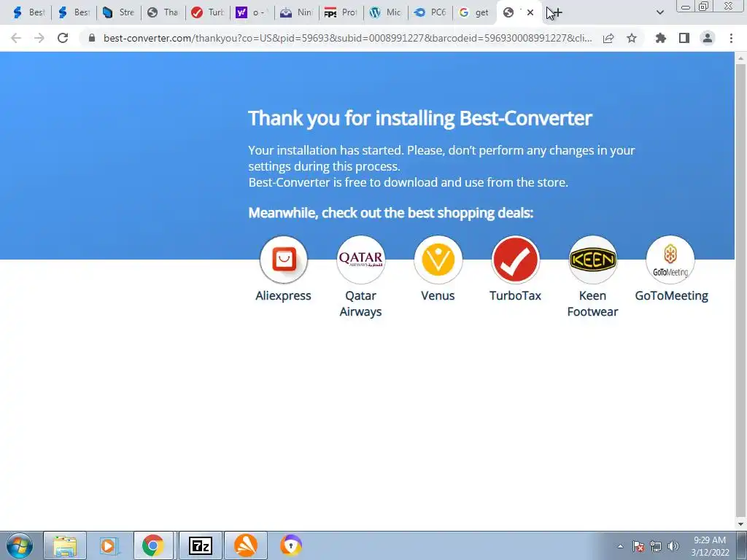The height and width of the screenshot is (560, 747).
Task: Open the orange Avast taskbar icon
Action: 246,545
